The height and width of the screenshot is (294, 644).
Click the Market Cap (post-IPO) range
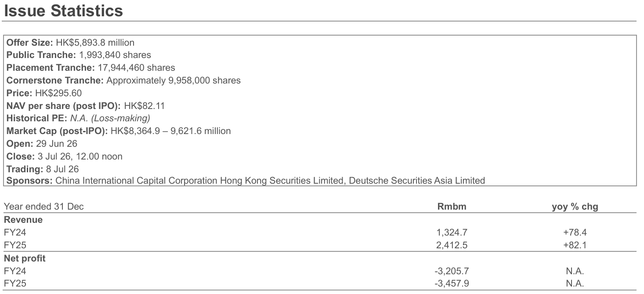[170, 131]
